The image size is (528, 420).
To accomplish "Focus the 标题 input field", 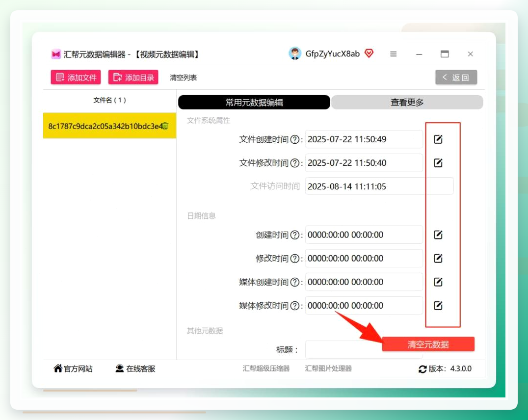I will coord(364,350).
